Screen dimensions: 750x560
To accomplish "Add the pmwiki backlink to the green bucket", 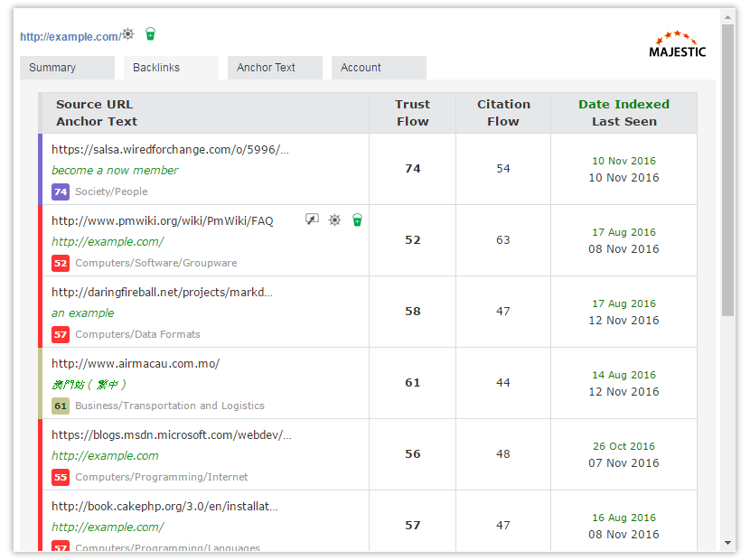I will pyautogui.click(x=357, y=219).
